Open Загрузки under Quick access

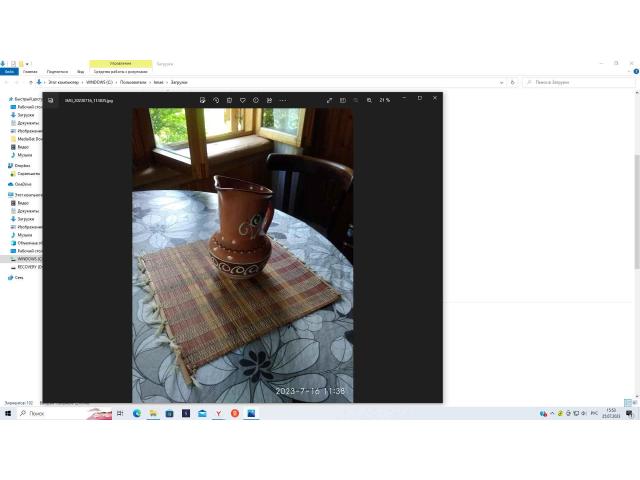[22, 115]
